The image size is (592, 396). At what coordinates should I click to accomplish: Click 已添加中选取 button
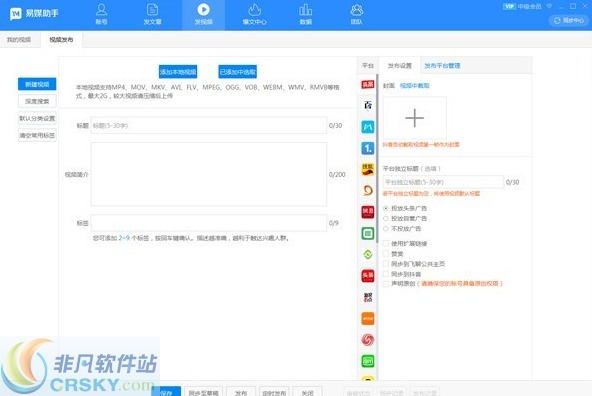pyautogui.click(x=238, y=72)
